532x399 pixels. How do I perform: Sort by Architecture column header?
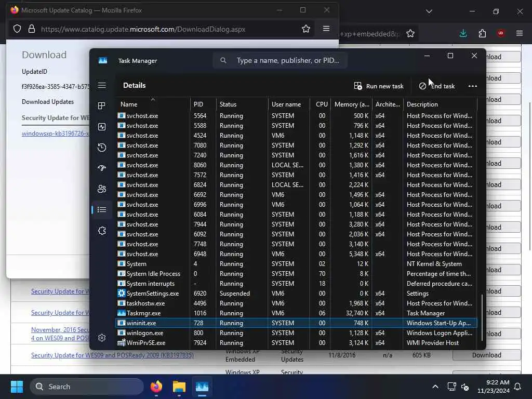click(x=388, y=104)
